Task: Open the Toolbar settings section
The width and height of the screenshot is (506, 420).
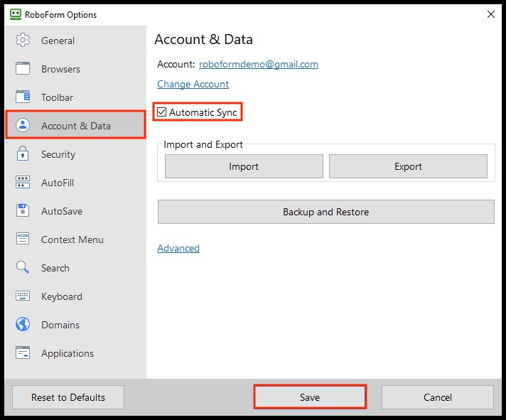Action: point(75,97)
